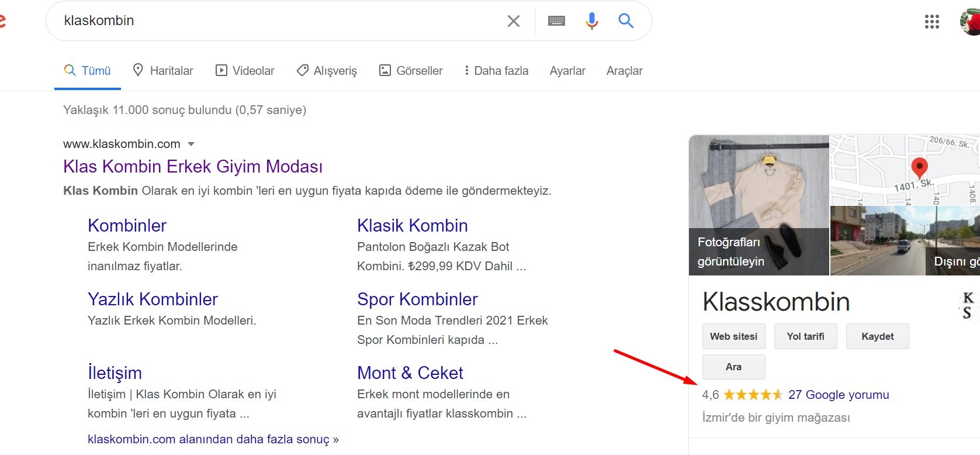Click the Klasskombin logo beside the title
980x455 pixels.
[968, 305]
